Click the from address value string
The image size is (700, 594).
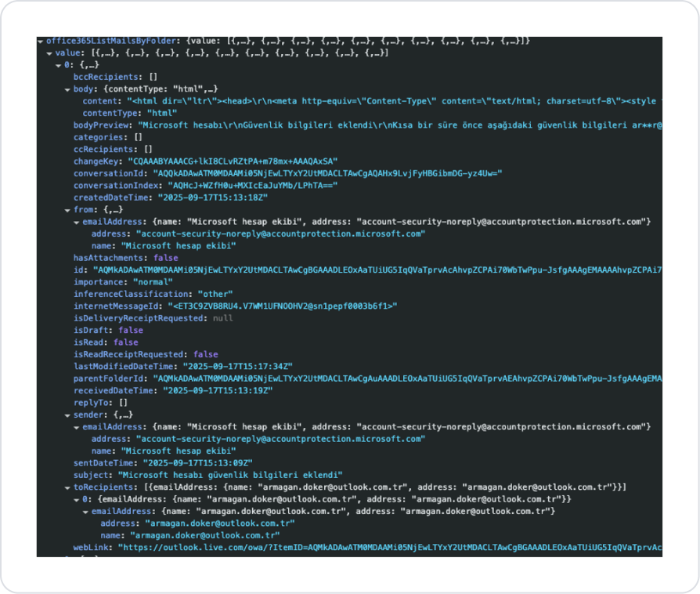tap(281, 234)
